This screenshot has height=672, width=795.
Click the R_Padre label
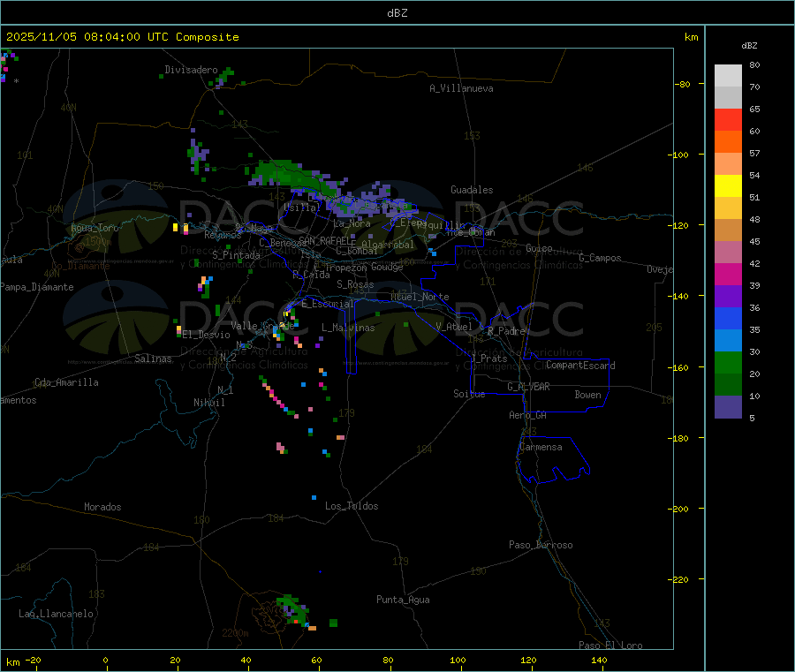point(506,331)
